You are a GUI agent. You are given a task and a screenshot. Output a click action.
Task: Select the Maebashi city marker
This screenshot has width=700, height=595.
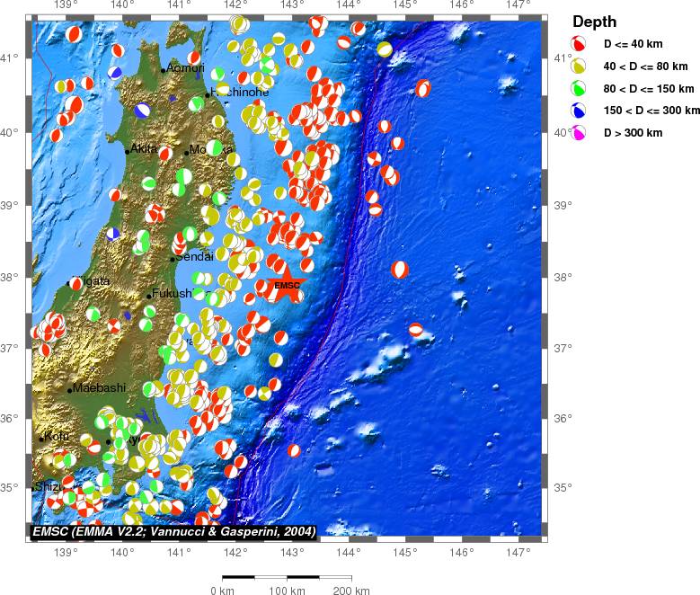(x=69, y=390)
